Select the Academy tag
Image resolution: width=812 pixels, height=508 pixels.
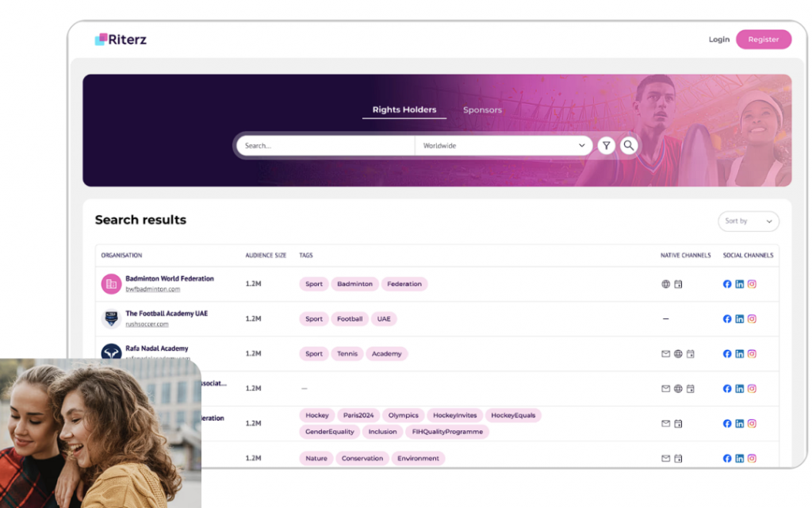click(x=386, y=354)
